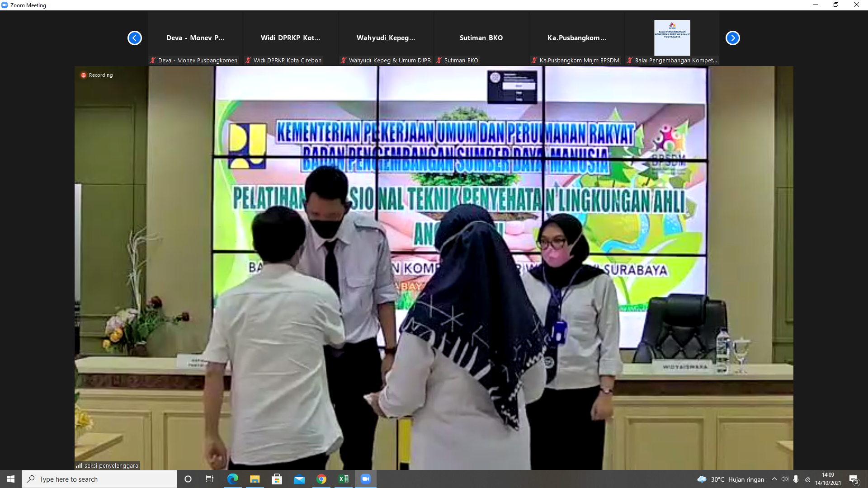Select Wahyudi_Kepeg & Umum DJPR participant tile
The image size is (868, 488).
tap(386, 38)
